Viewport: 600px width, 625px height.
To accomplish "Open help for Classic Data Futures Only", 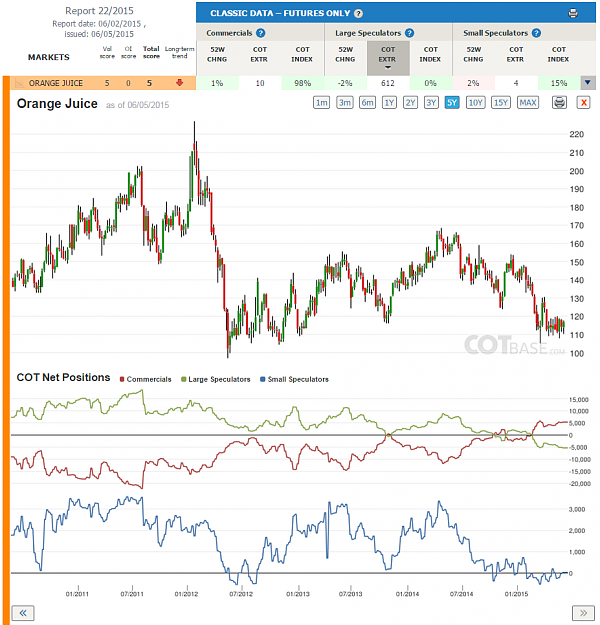I will 358,13.
